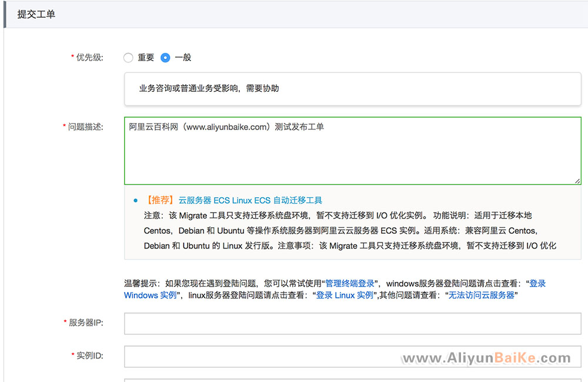
Task: Click the 优先级 field label
Action: (x=89, y=58)
